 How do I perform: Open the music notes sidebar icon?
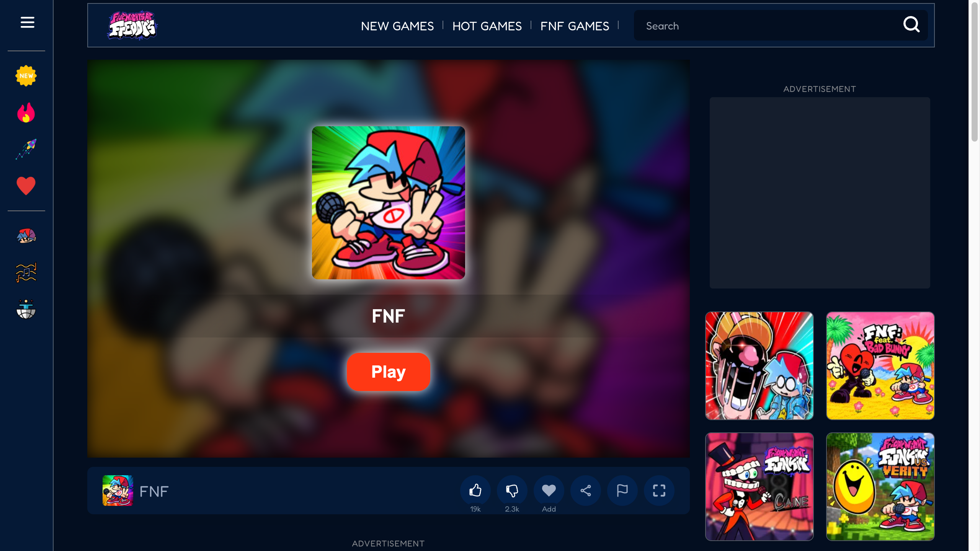point(26,272)
